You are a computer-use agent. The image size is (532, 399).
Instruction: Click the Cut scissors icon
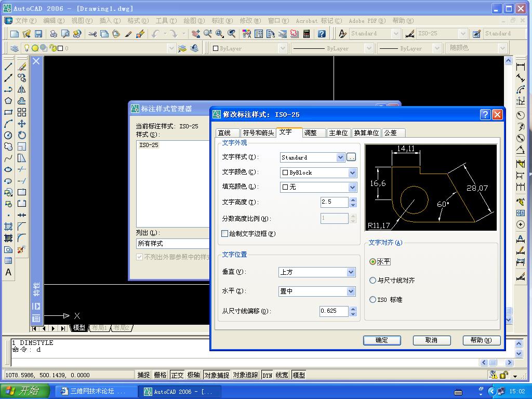(92, 34)
